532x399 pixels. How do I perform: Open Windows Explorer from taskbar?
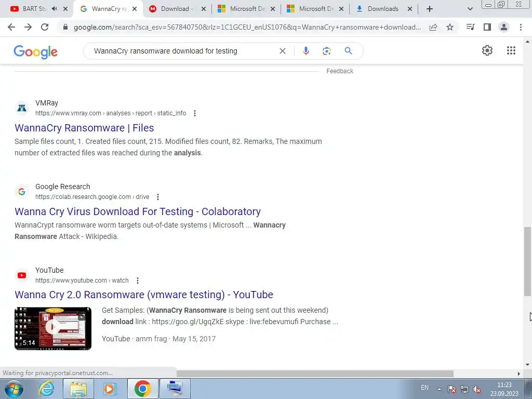[x=78, y=389]
